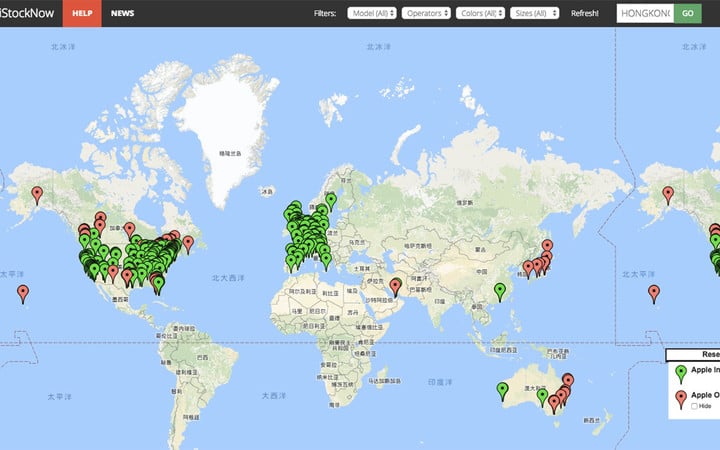Select the green marker in southern Australia
The width and height of the screenshot is (720, 450).
pos(542,397)
